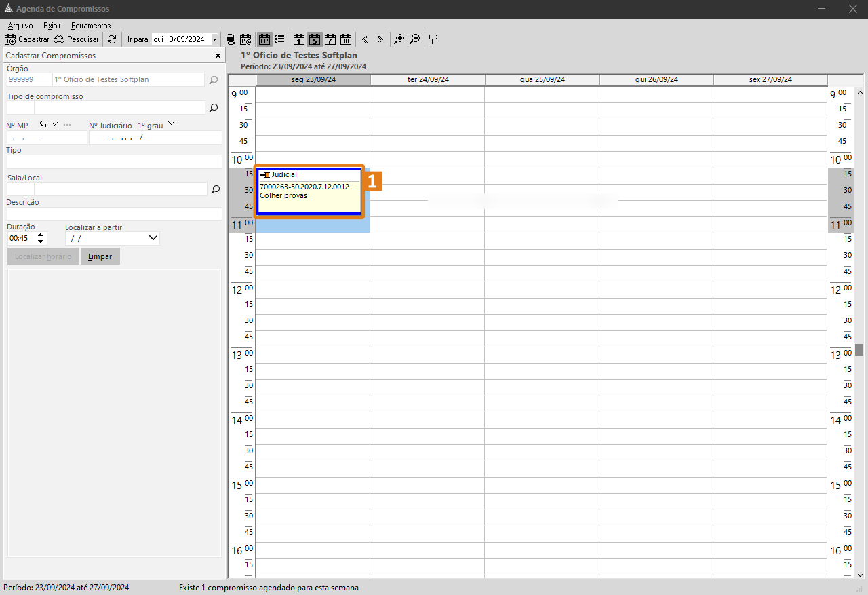The width and height of the screenshot is (868, 595).
Task: Click the Pesquisar binoculars button
Action: click(77, 39)
